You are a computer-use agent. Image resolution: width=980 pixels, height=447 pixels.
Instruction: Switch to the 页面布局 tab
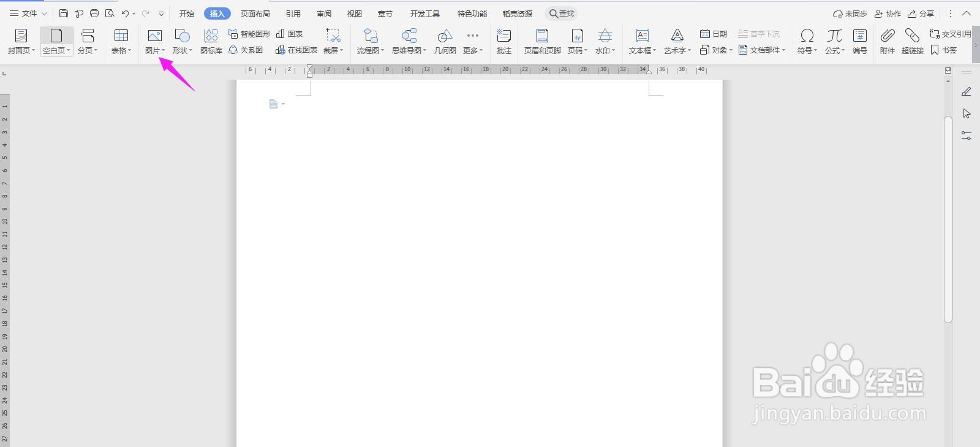[255, 13]
